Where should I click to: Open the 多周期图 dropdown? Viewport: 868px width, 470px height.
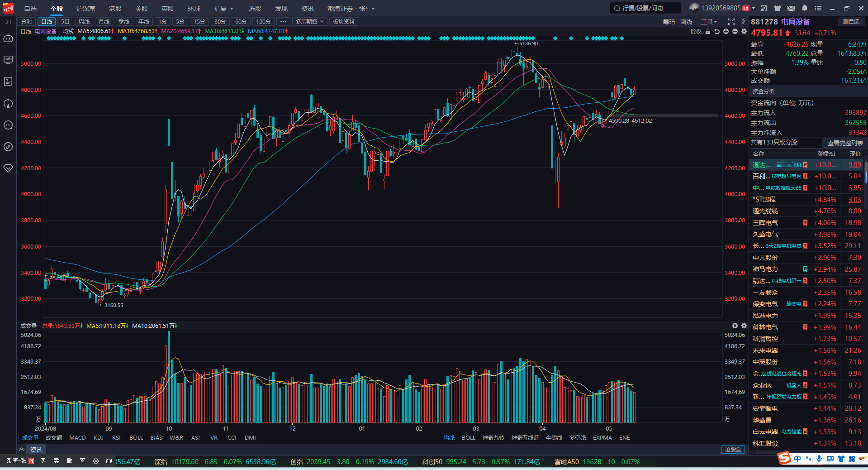point(310,22)
